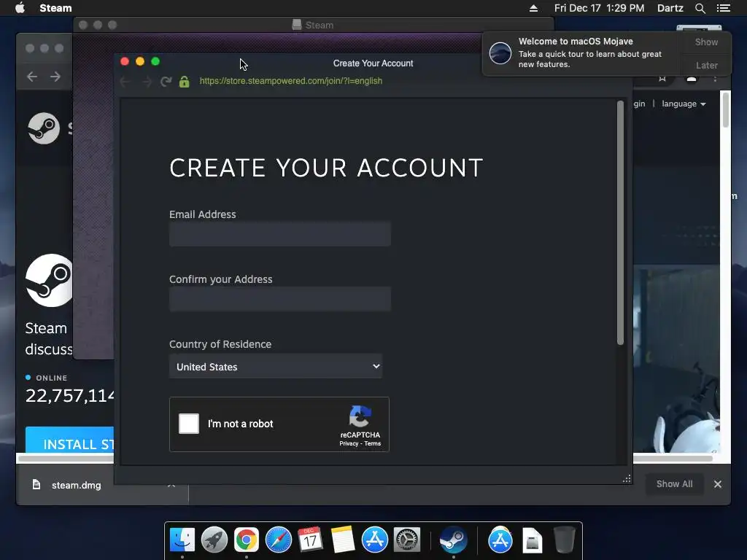Click the date and time in menu bar

[x=599, y=8]
